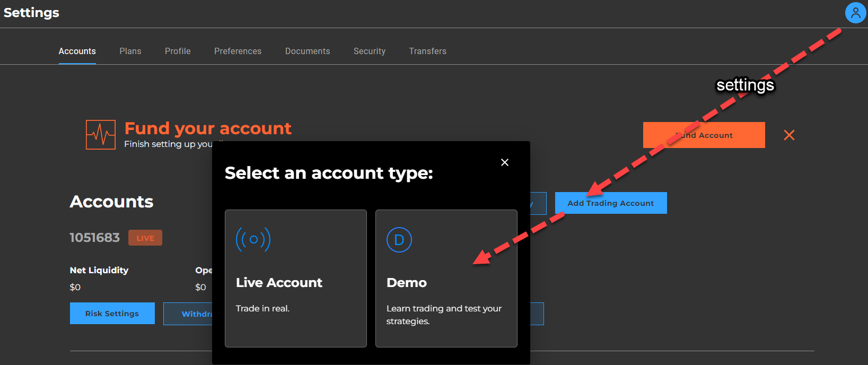Open the Documents tab
The width and height of the screenshot is (868, 365).
point(308,51)
